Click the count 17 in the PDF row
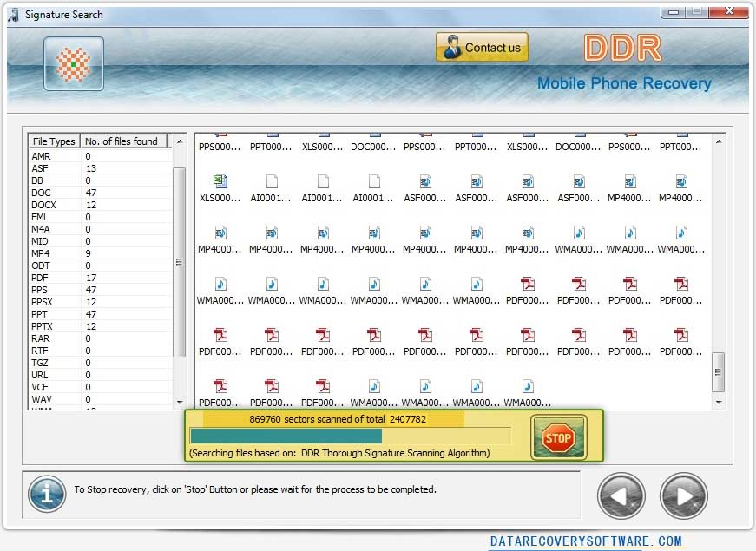Image resolution: width=756 pixels, height=551 pixels. point(90,278)
